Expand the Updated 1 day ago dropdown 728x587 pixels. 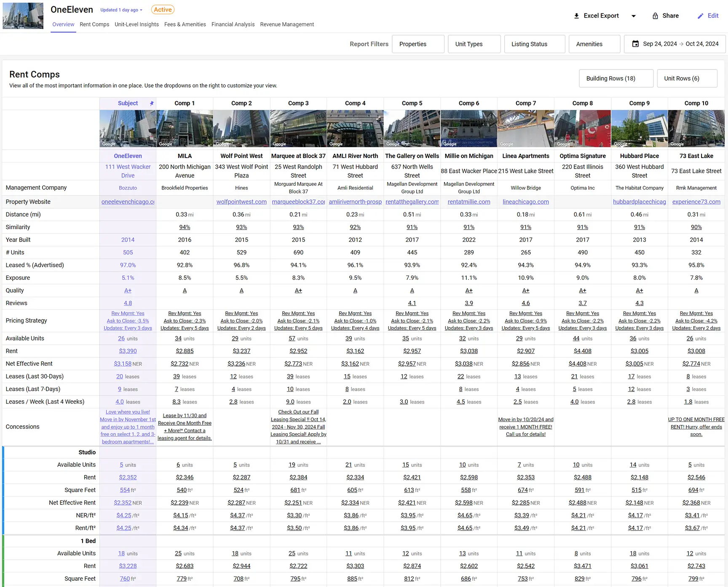click(x=121, y=10)
